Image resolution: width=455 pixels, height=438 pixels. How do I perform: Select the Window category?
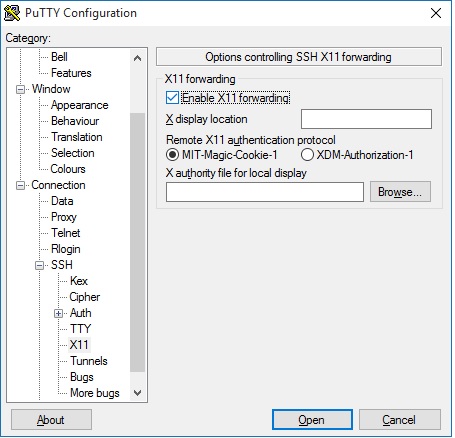coord(51,89)
